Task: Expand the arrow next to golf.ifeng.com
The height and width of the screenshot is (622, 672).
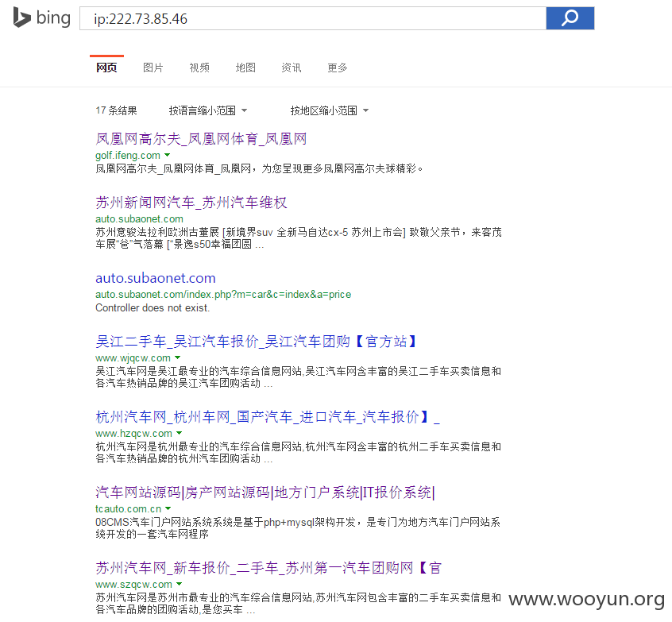Action: [x=168, y=155]
